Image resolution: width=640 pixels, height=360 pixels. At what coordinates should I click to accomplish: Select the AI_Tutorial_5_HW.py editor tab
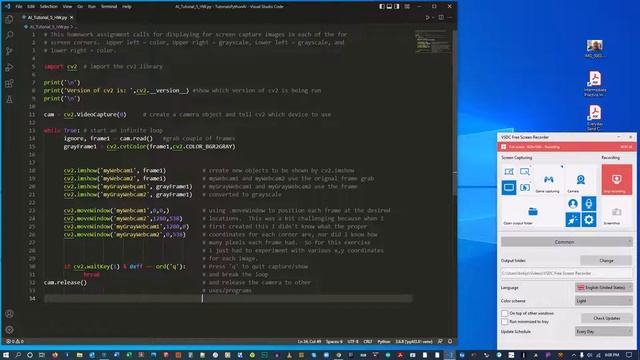(47, 18)
